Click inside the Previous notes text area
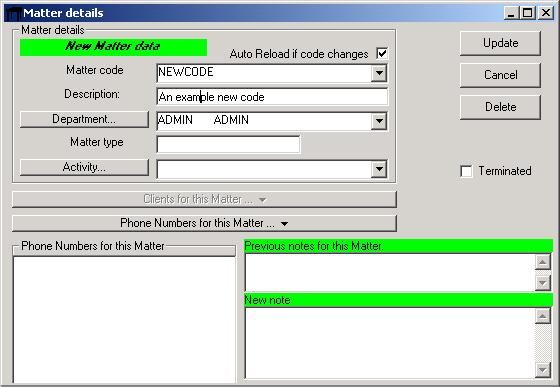 pos(390,272)
